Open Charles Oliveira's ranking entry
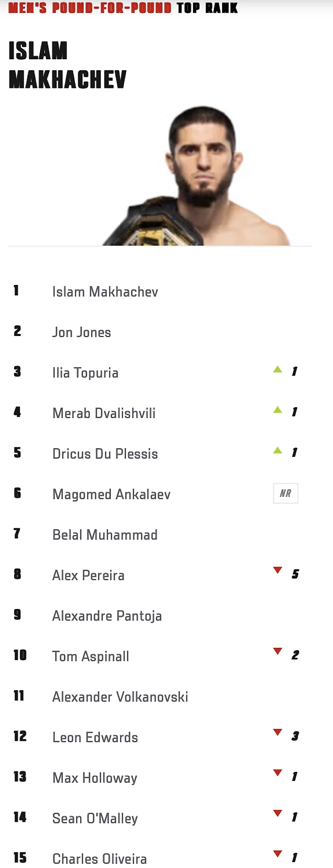This screenshot has height=868, width=333. [x=99, y=859]
